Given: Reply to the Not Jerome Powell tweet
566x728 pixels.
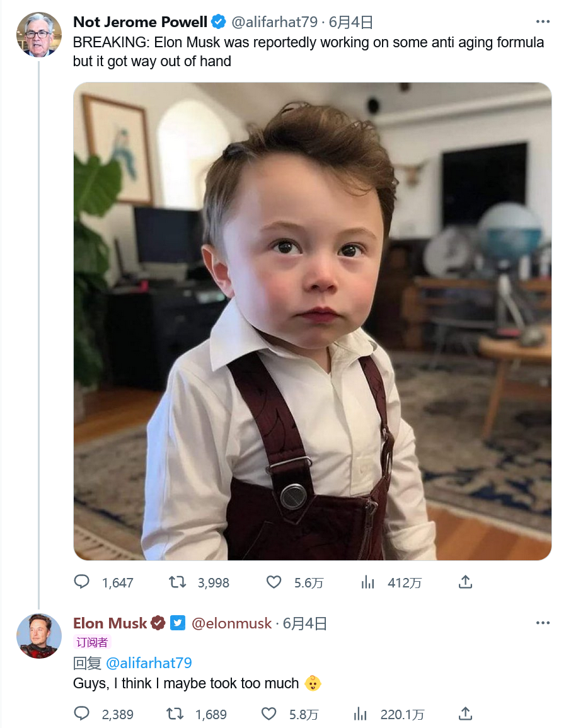Looking at the screenshot, I should tap(82, 582).
